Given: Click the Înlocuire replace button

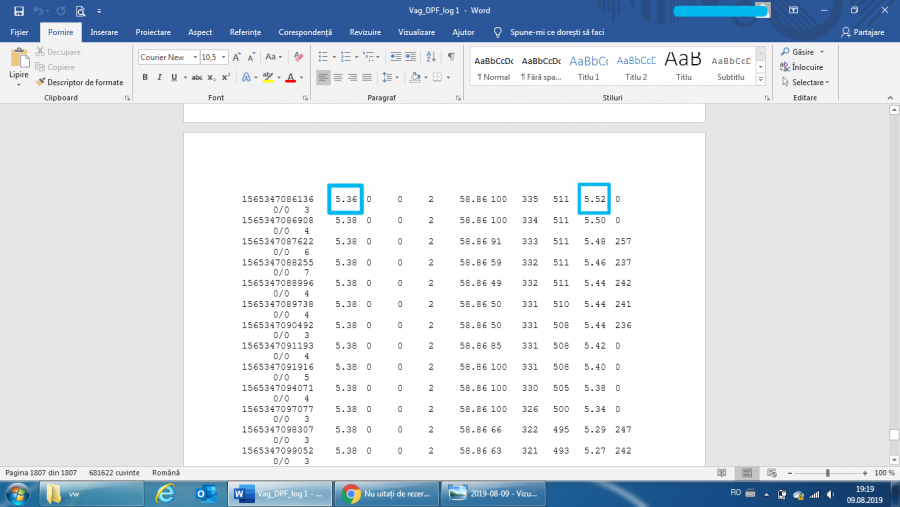Looking at the screenshot, I should pyautogui.click(x=806, y=67).
